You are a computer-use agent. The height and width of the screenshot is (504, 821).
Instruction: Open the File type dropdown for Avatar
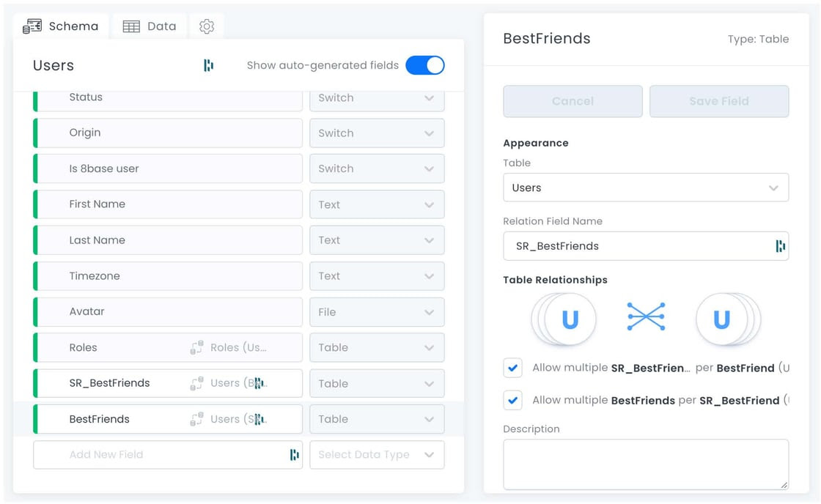[x=377, y=312]
